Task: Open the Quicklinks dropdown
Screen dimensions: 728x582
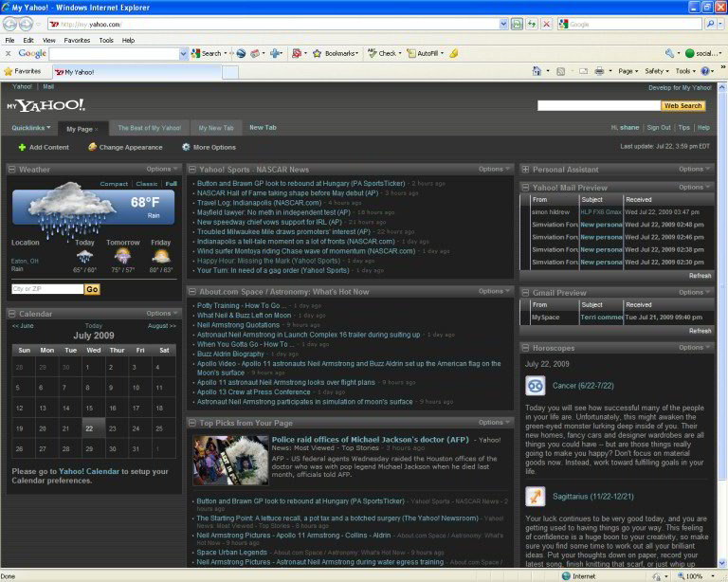Action: click(x=31, y=127)
